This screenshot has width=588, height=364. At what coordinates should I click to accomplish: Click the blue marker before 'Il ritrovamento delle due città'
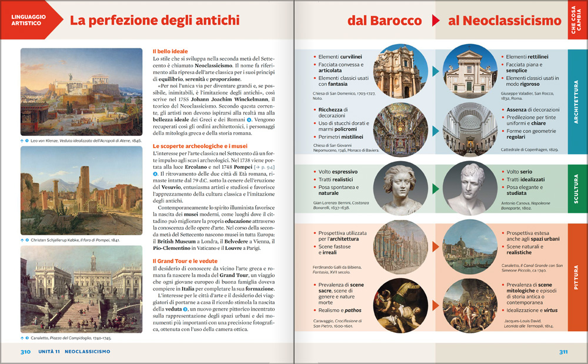155,174
